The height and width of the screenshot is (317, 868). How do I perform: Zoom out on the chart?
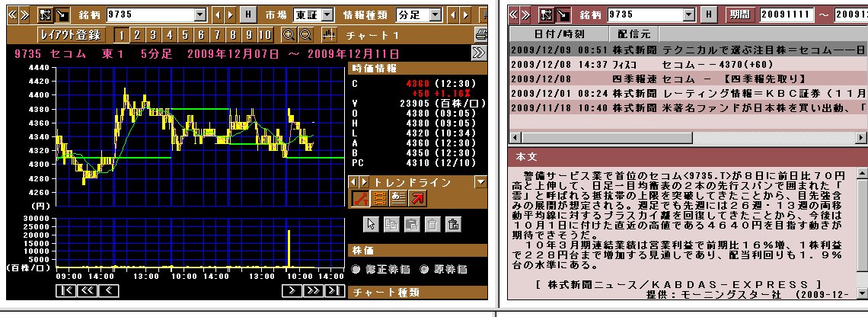(305, 35)
